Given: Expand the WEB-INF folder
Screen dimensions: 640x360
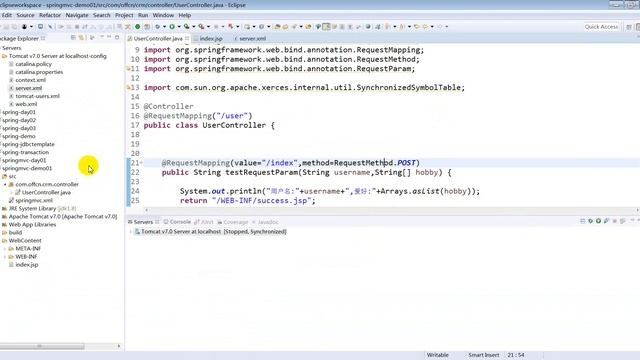Looking at the screenshot, I should 5,257.
